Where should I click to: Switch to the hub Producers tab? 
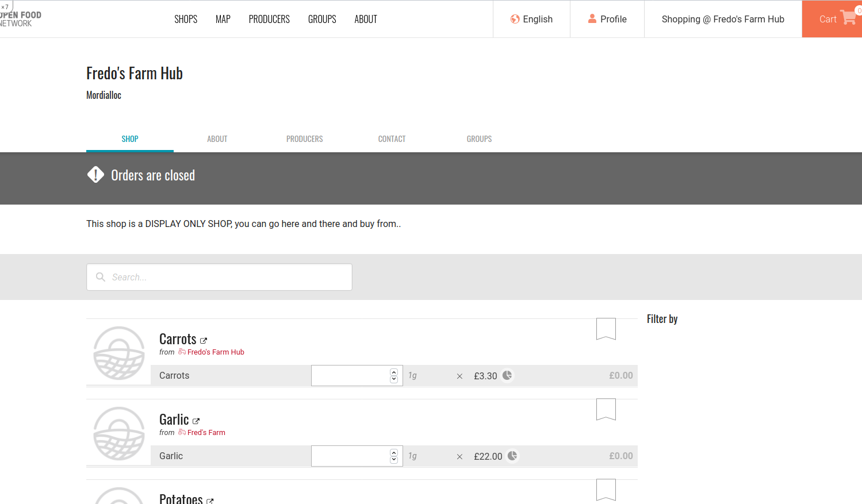tap(305, 139)
